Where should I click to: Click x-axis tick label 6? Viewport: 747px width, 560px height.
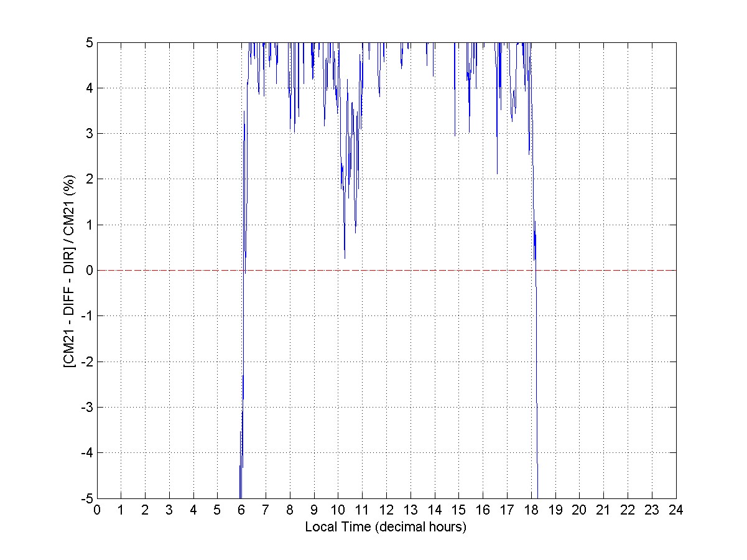click(241, 510)
